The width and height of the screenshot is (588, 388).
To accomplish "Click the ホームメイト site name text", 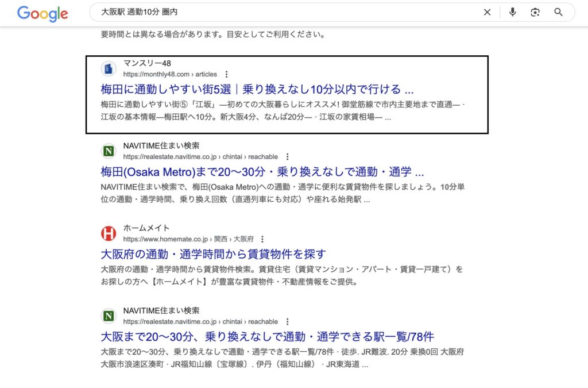I will 146,228.
